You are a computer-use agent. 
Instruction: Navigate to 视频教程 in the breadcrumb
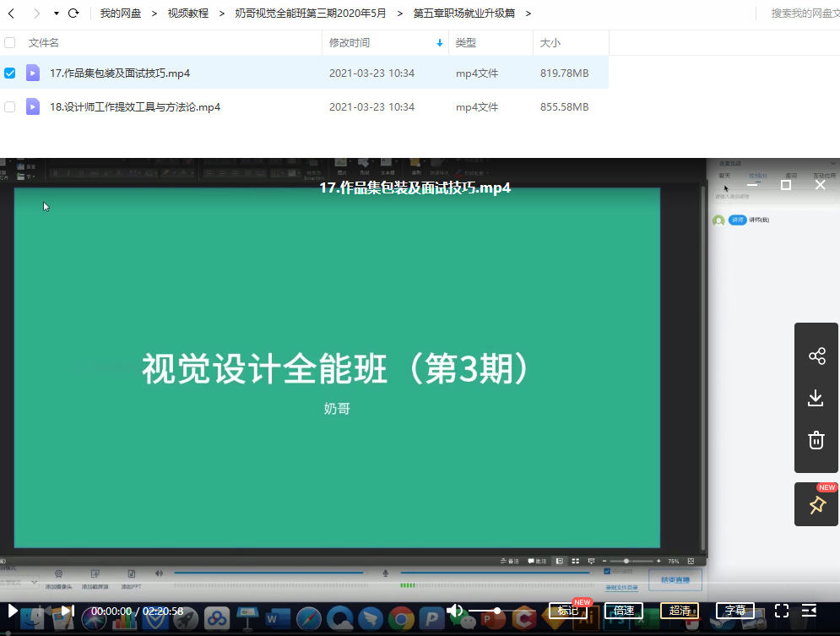pyautogui.click(x=187, y=14)
